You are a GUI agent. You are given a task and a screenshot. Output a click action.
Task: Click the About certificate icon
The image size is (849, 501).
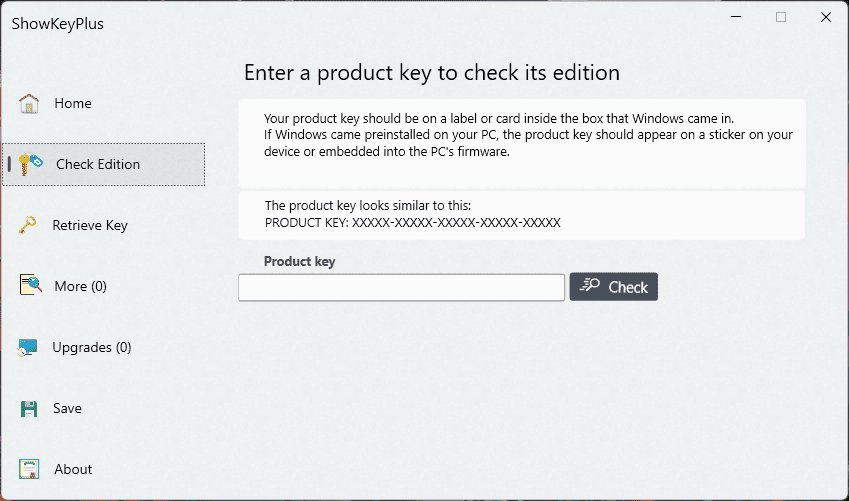click(29, 469)
